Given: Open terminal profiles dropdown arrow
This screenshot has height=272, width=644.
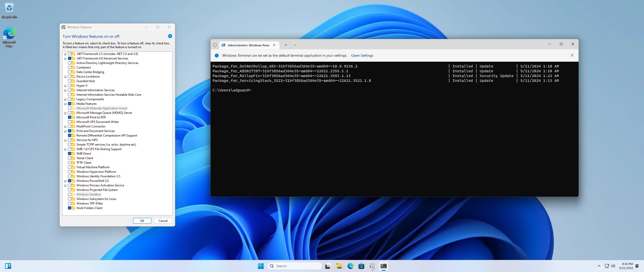Looking at the screenshot, I should (295, 45).
